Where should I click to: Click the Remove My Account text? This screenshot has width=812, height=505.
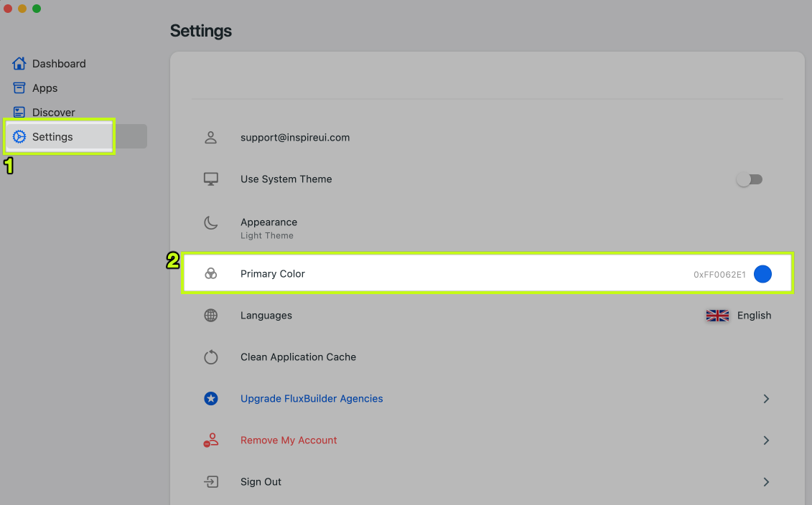point(289,440)
